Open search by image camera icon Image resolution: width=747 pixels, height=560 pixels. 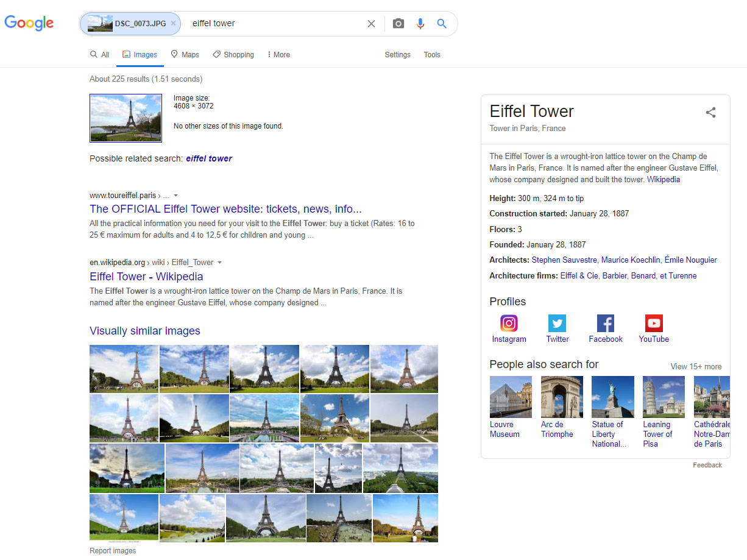click(398, 24)
